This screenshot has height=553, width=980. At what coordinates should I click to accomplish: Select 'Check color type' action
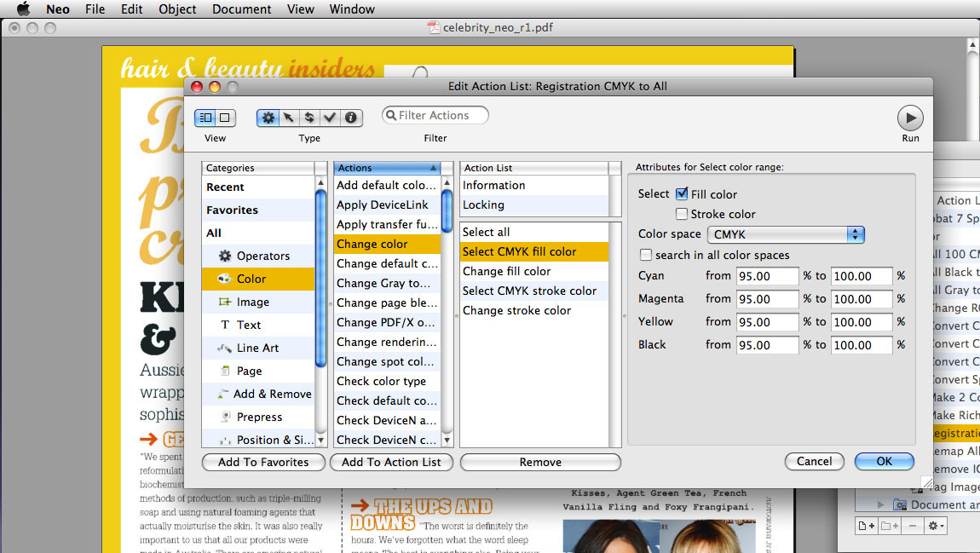387,381
